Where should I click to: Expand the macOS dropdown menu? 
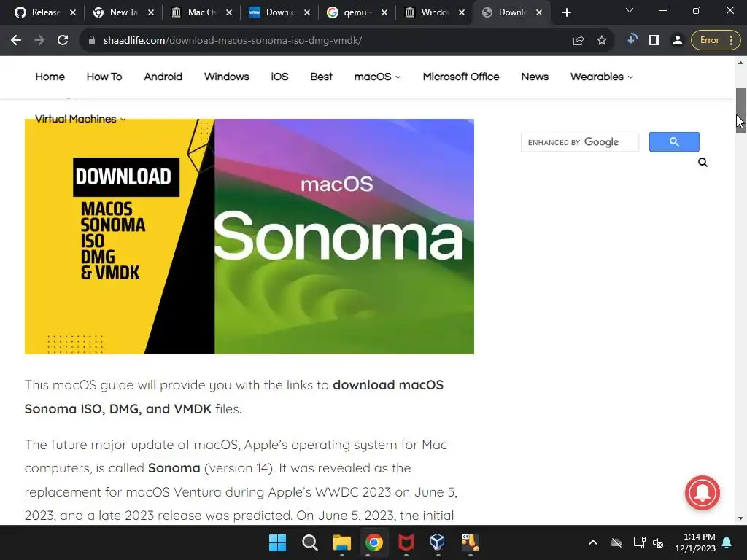pyautogui.click(x=377, y=77)
